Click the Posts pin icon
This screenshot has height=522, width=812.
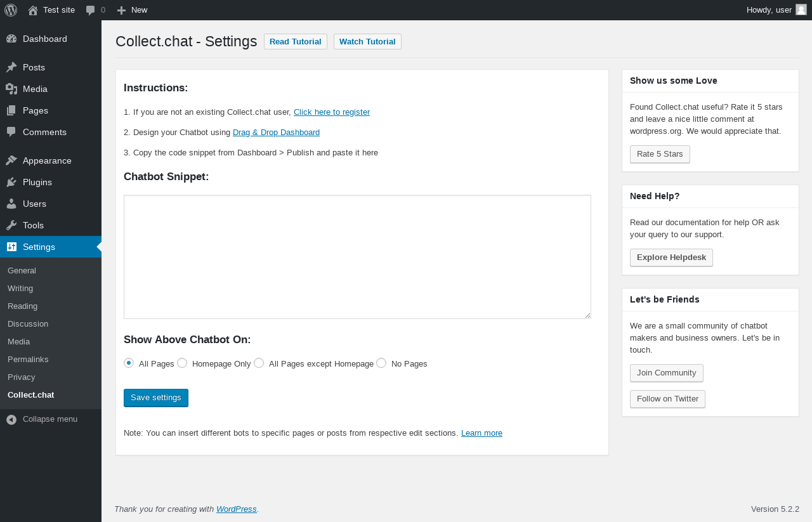click(x=11, y=67)
